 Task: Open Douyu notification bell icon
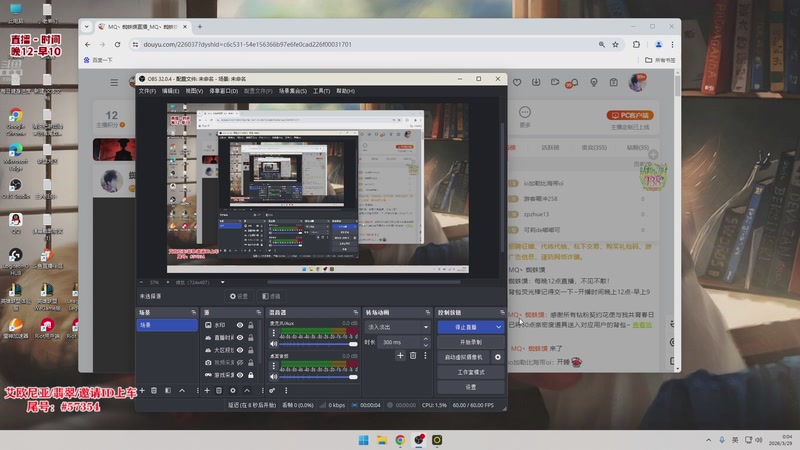(x=574, y=82)
